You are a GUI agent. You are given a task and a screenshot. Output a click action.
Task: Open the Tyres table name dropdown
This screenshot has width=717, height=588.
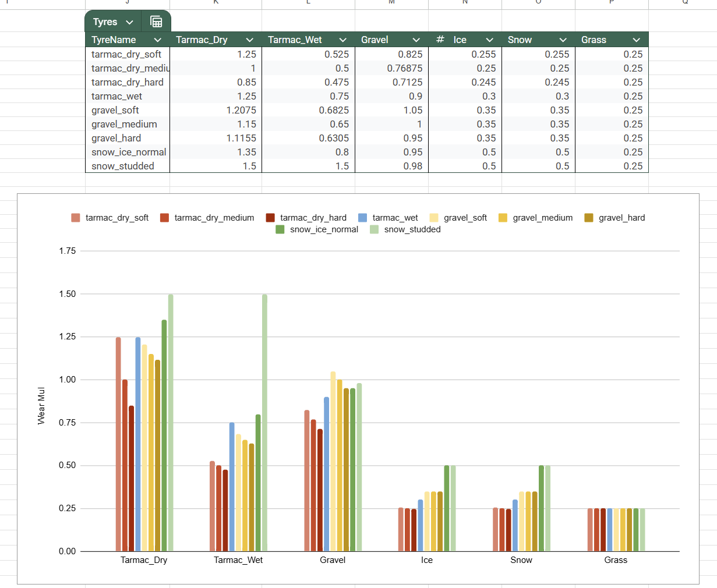pyautogui.click(x=129, y=22)
